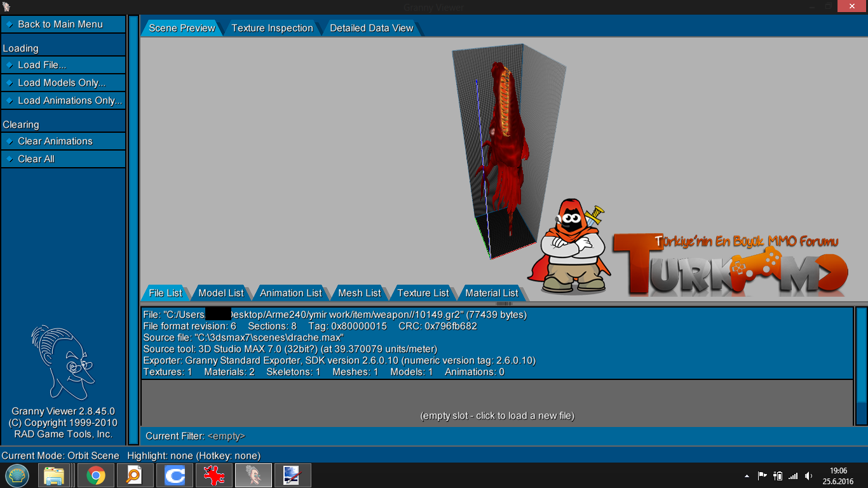Viewport: 868px width, 488px height.
Task: Open the Texture Inspection tab
Action: click(272, 28)
